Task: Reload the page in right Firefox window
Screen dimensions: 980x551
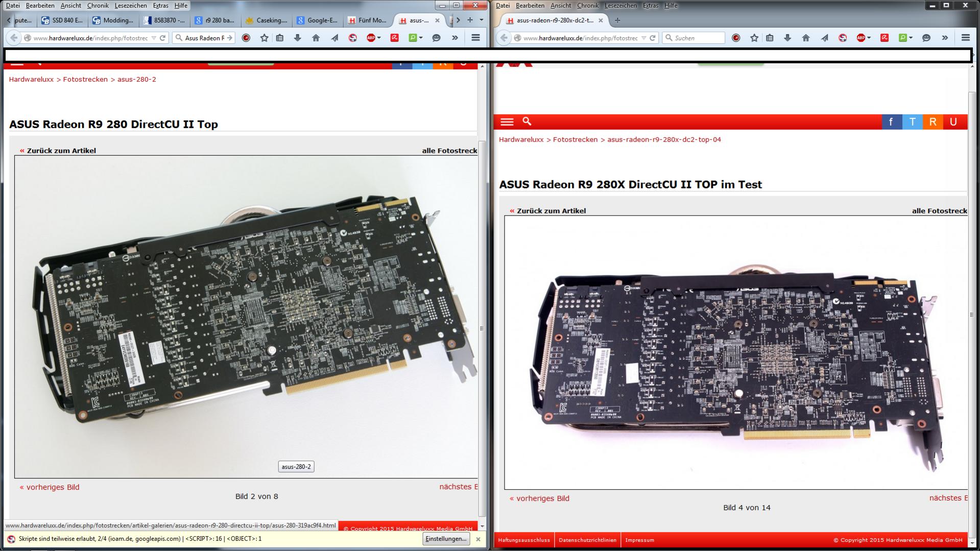Action: 653,38
